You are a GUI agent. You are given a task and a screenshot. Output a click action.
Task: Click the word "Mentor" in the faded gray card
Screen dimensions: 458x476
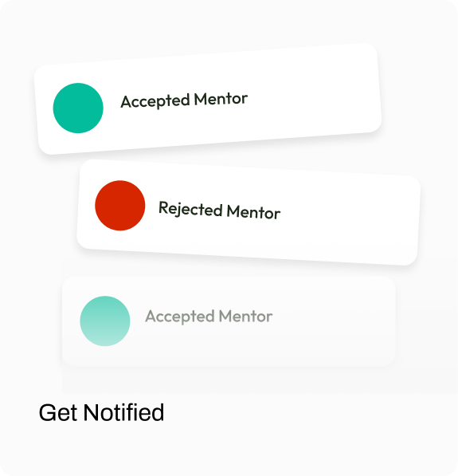click(x=245, y=316)
